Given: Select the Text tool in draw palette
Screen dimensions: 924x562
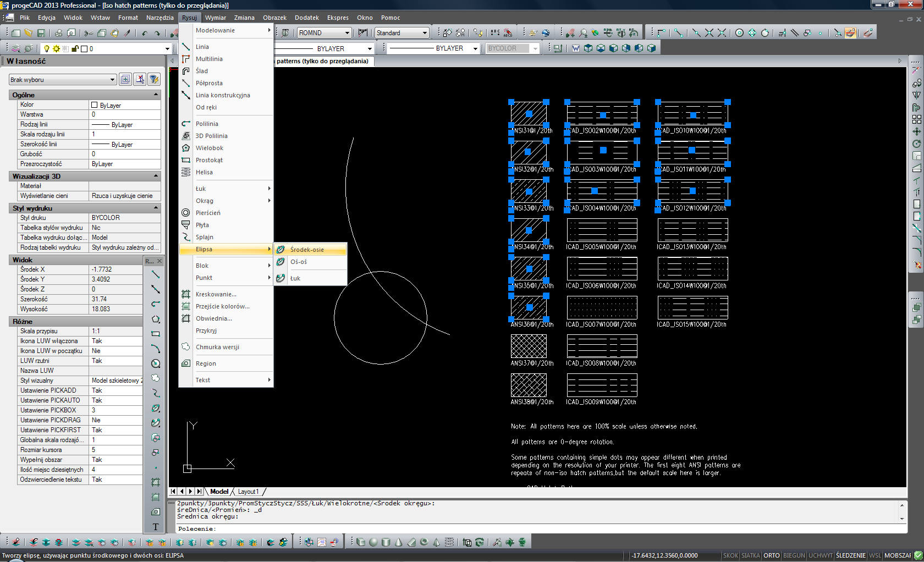Looking at the screenshot, I should (x=156, y=527).
